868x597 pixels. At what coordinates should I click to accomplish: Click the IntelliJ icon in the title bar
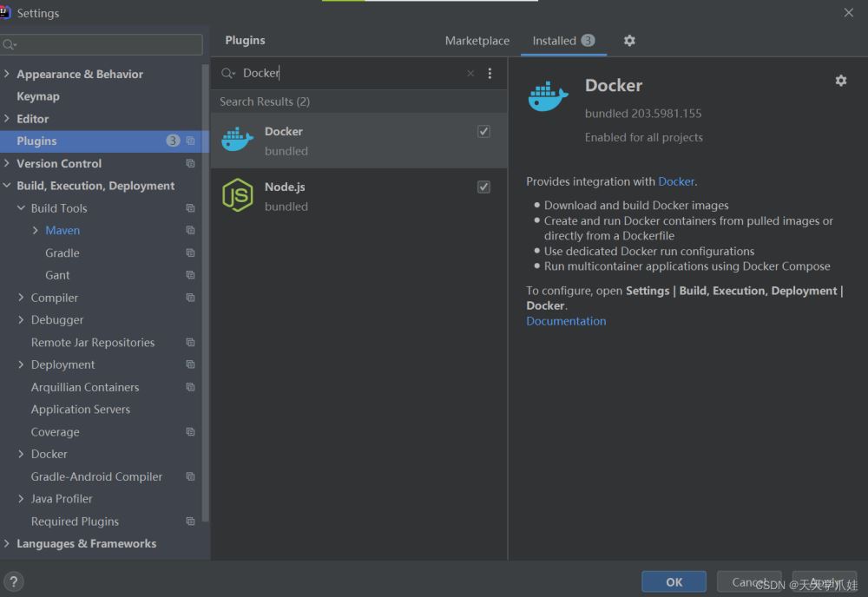(4, 12)
